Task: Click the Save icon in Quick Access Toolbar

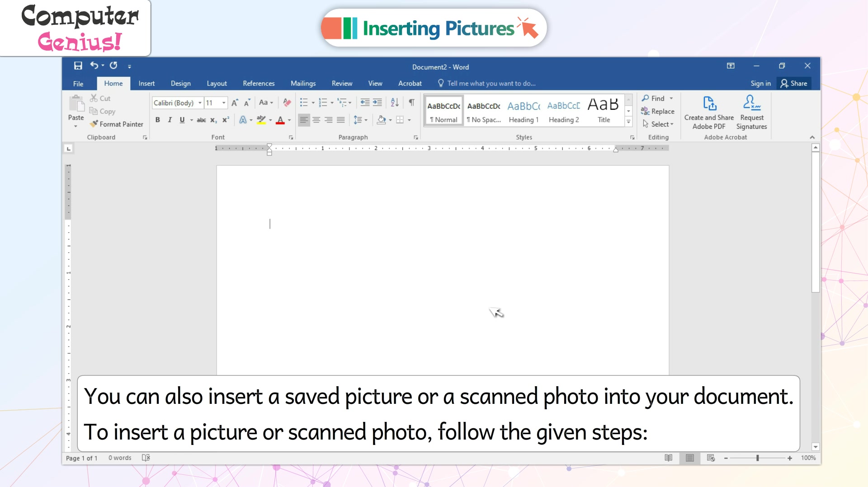Action: (78, 66)
